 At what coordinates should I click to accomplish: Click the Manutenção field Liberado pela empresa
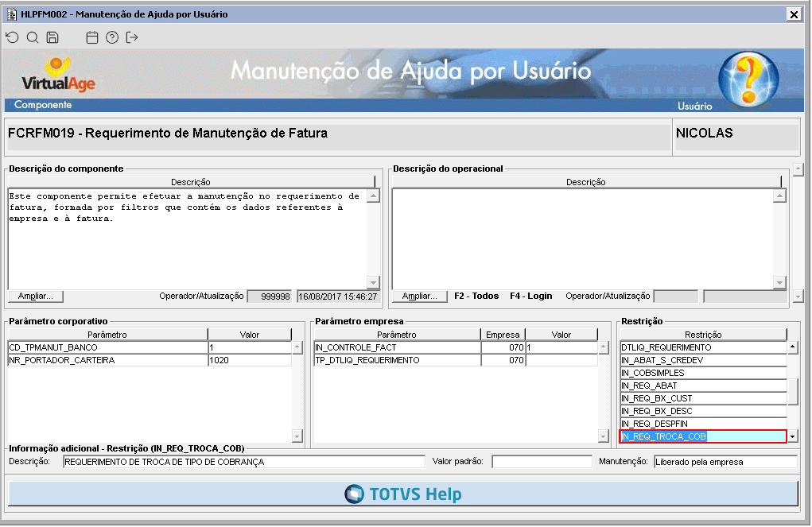click(x=725, y=462)
